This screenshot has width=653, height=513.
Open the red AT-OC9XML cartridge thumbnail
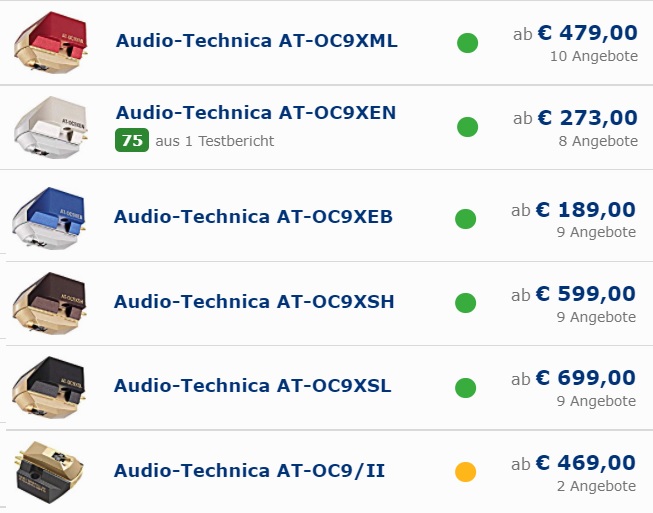(x=51, y=42)
